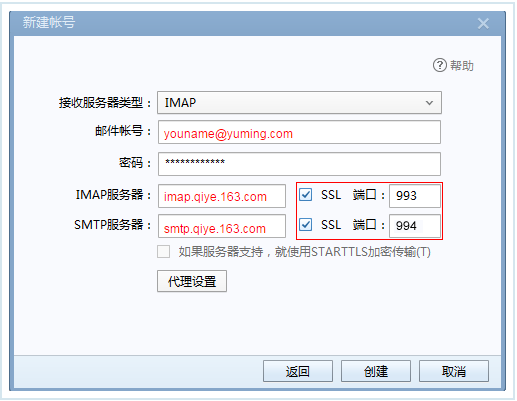Click the 邮件帐号 email address field
Screen dimensions: 517x401
(299, 132)
